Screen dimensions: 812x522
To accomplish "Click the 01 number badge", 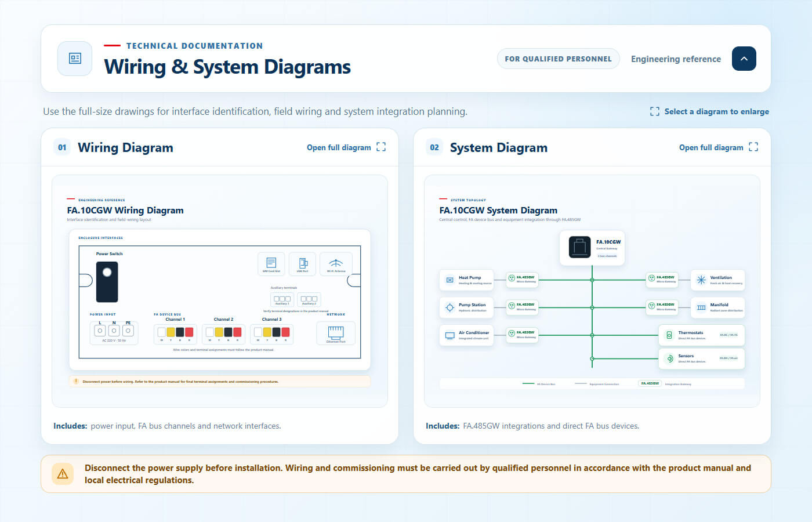I will pos(62,147).
